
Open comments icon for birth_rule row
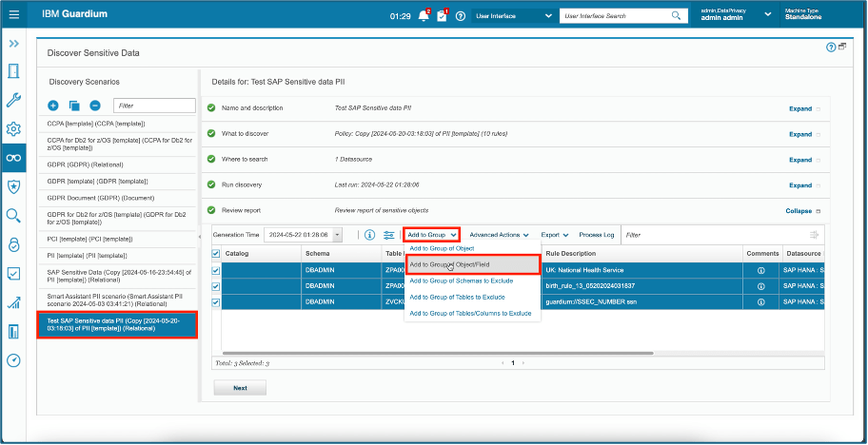pos(760,286)
